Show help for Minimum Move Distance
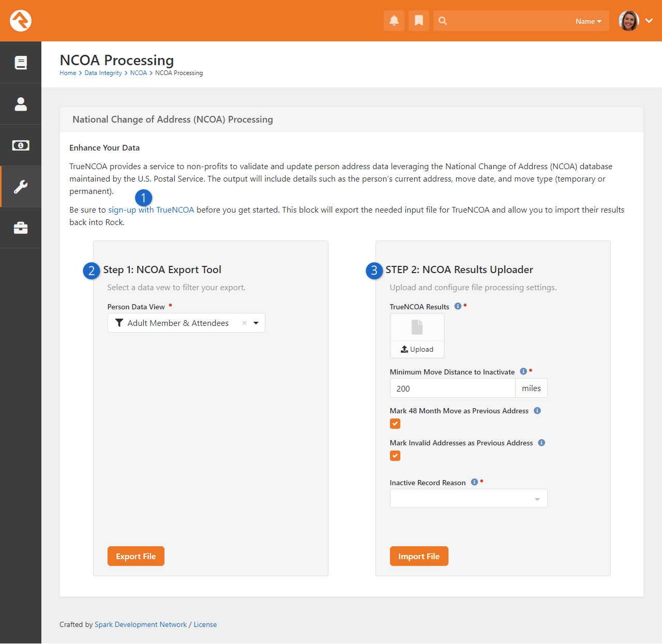This screenshot has height=644, width=662. coord(523,371)
